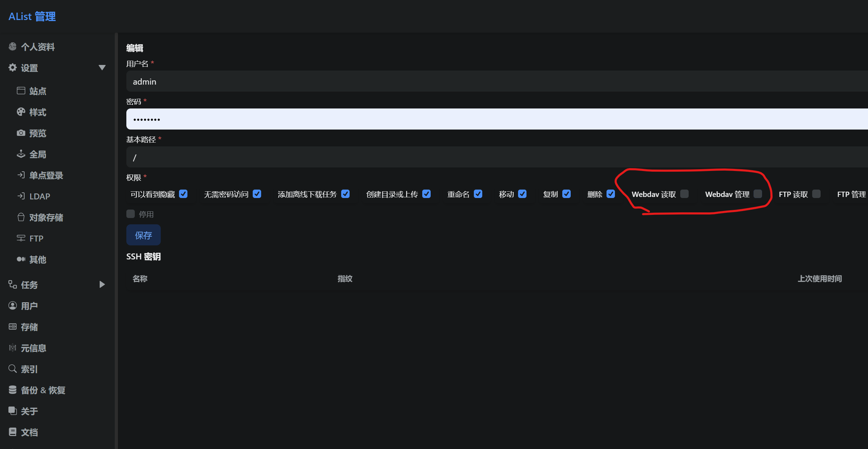The width and height of the screenshot is (868, 449).
Task: Click the AList 管理 title link
Action: tap(32, 16)
